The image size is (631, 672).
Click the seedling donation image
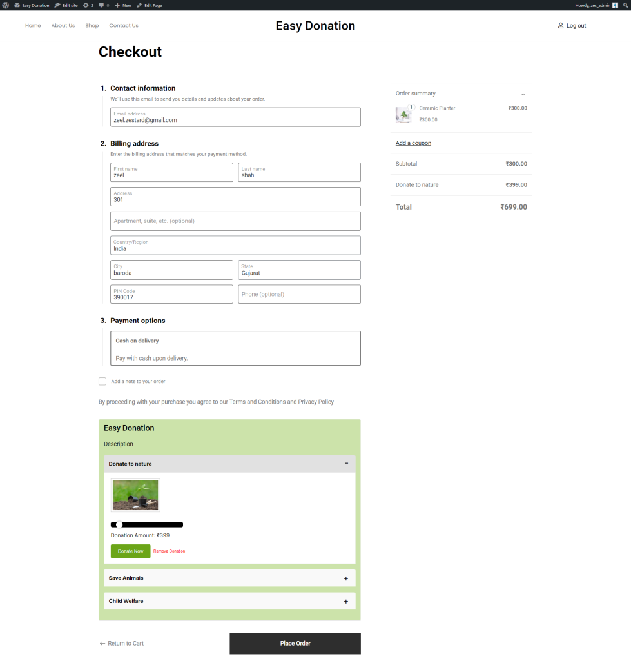(x=135, y=495)
